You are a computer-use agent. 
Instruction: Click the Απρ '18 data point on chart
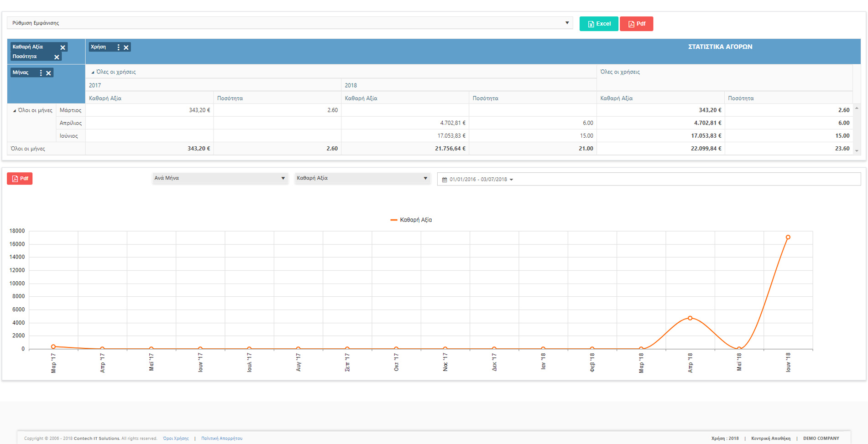(x=690, y=318)
